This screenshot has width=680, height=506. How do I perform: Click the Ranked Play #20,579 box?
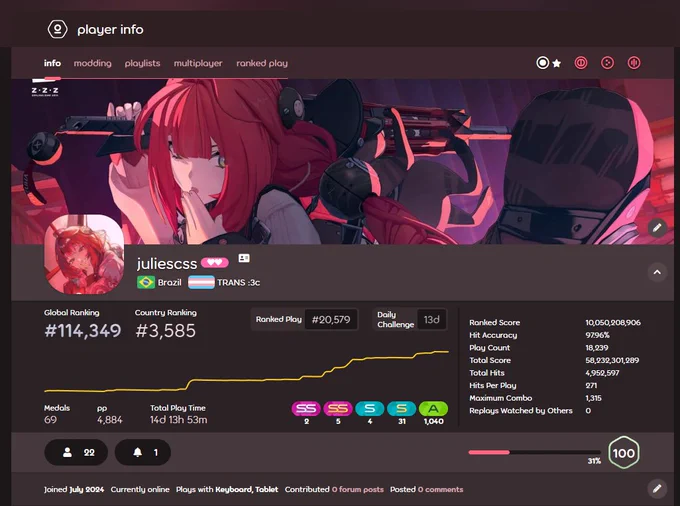point(304,320)
